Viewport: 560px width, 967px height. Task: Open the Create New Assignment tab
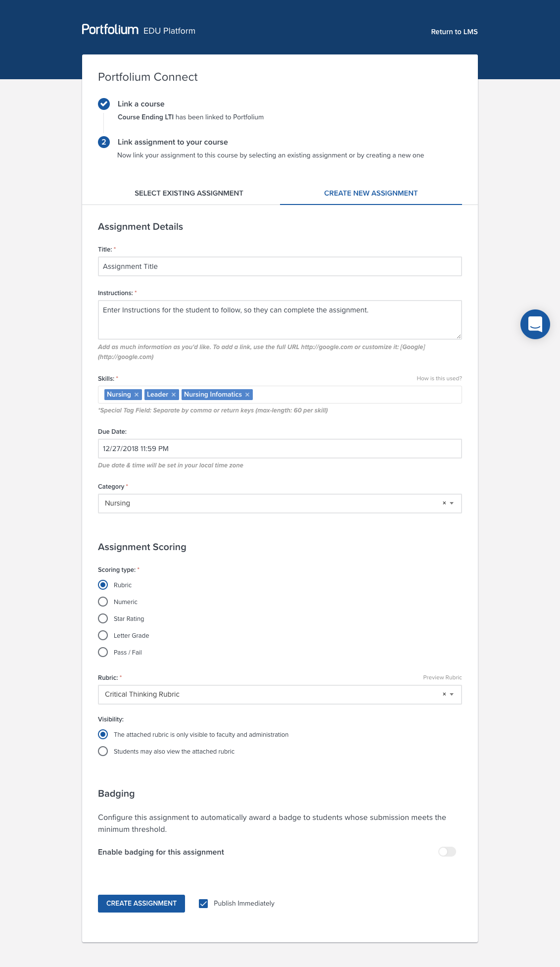pyautogui.click(x=371, y=193)
